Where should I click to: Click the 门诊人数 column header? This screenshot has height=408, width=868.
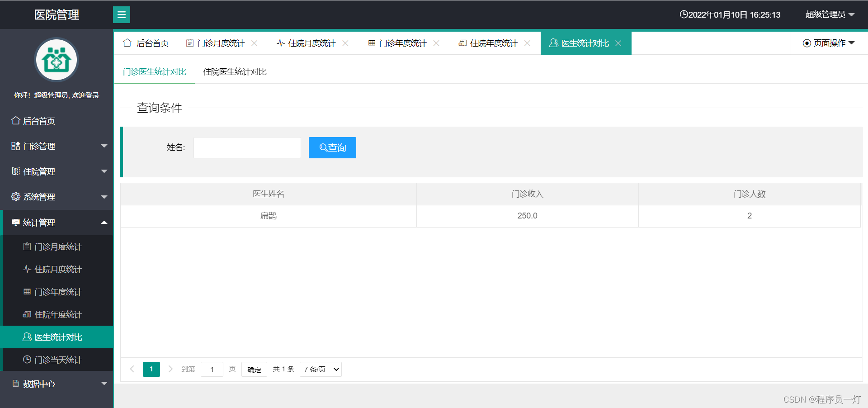[750, 194]
